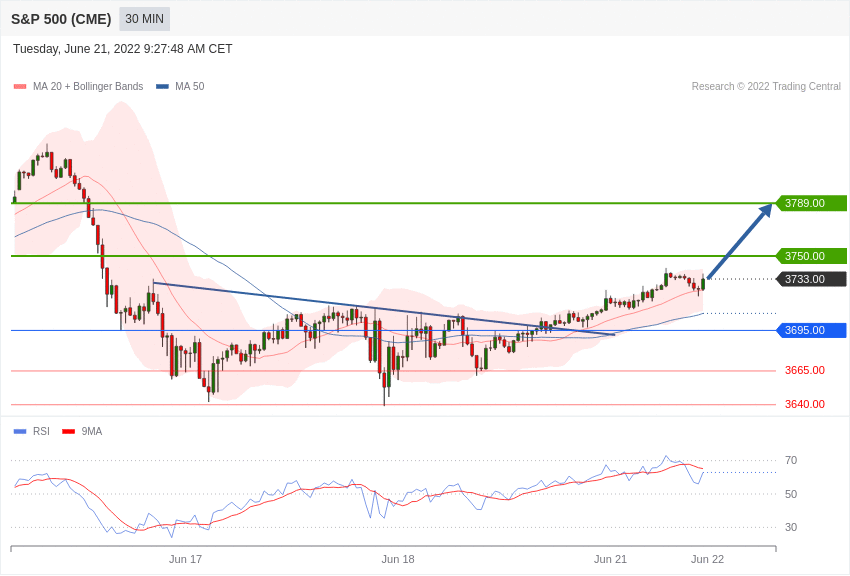Viewport: 850px width, 576px height.
Task: Select the 3750.00 green price tag
Action: [811, 256]
